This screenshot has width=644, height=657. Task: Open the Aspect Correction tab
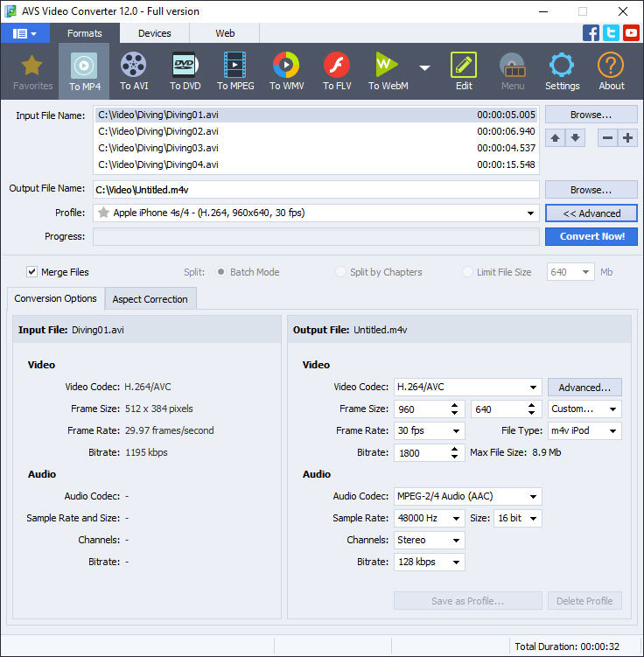point(150,299)
